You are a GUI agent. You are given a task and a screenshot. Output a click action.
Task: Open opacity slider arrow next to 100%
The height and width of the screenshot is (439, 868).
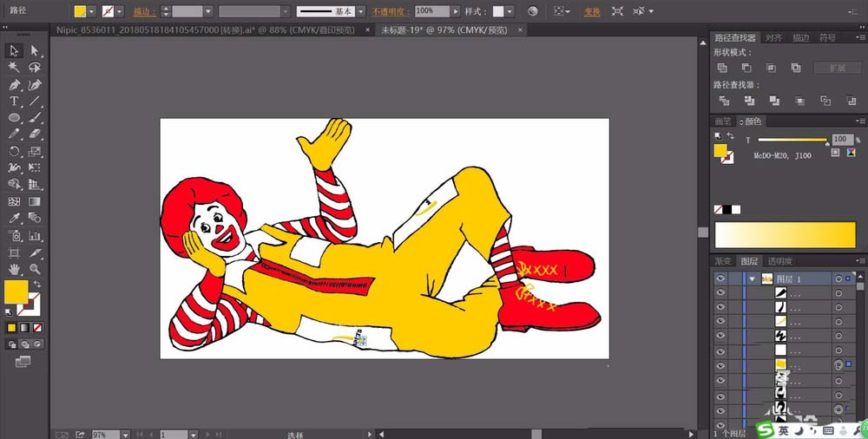coord(456,11)
